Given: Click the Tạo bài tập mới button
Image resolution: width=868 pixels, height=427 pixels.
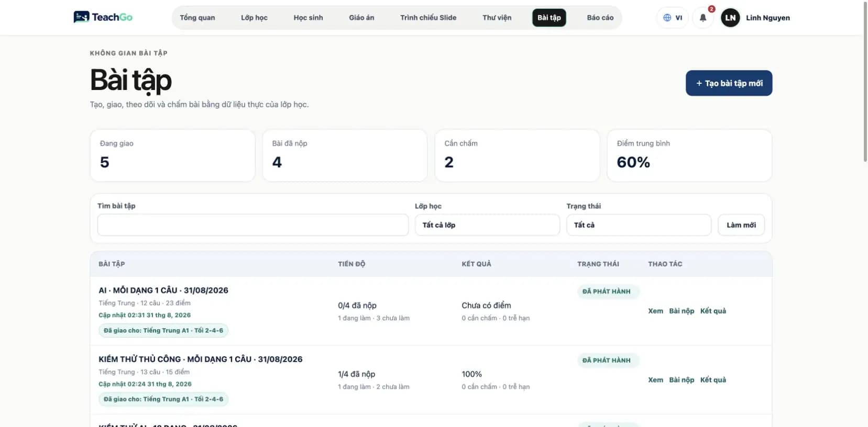Looking at the screenshot, I should (x=729, y=83).
